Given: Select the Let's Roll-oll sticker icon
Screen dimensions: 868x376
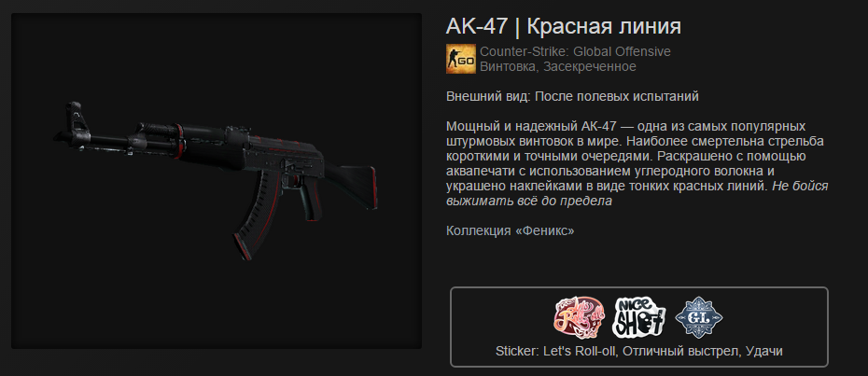Looking at the screenshot, I should [x=580, y=317].
